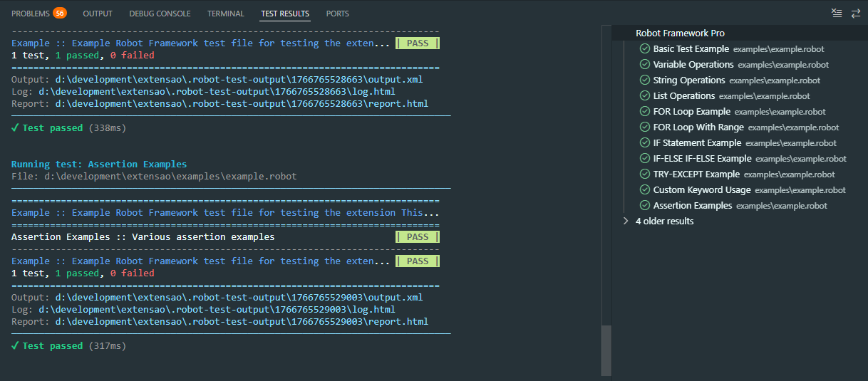Click pass icon beside TRY-EXCEPT Example

pyautogui.click(x=644, y=174)
